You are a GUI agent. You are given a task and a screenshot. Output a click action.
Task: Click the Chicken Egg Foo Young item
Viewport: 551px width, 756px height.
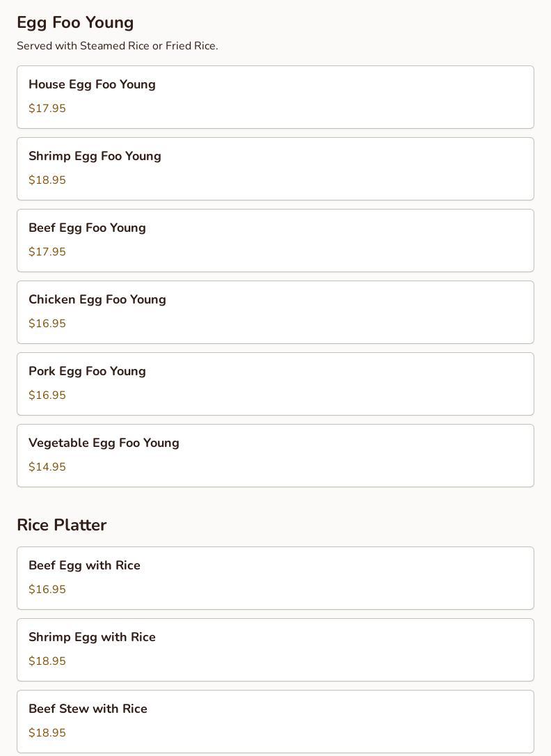275,312
